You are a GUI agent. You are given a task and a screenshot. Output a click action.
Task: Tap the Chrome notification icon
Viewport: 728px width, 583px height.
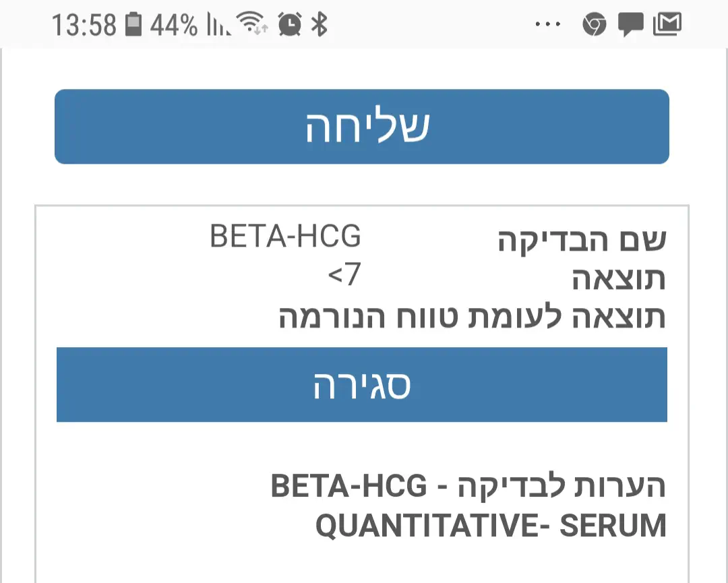(x=594, y=26)
